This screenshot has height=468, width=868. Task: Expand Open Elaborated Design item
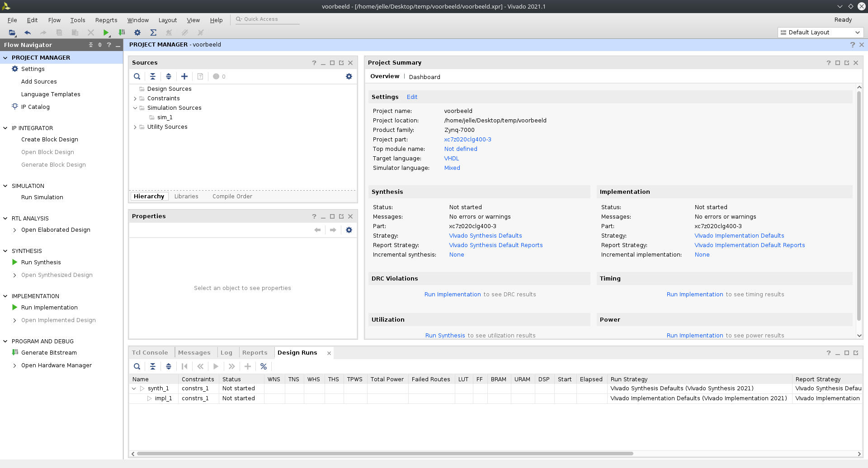point(15,230)
